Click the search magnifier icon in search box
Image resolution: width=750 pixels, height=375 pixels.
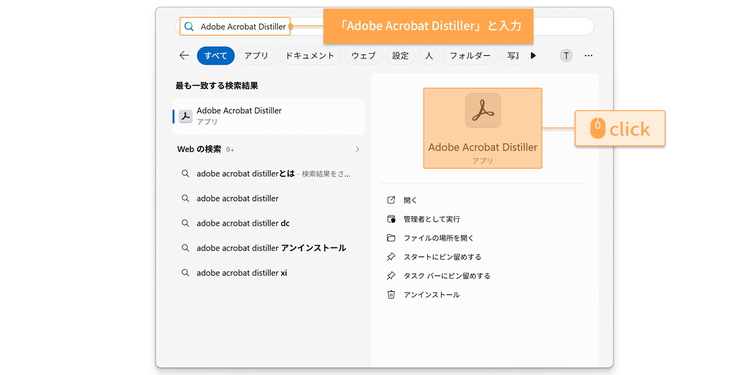pos(189,27)
